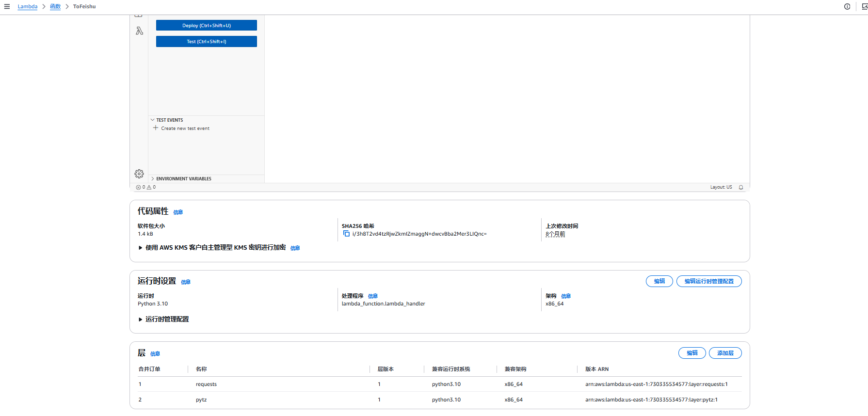Click the ToFeishu breadcrumb text
The width and height of the screenshot is (868, 416).
(x=84, y=6)
